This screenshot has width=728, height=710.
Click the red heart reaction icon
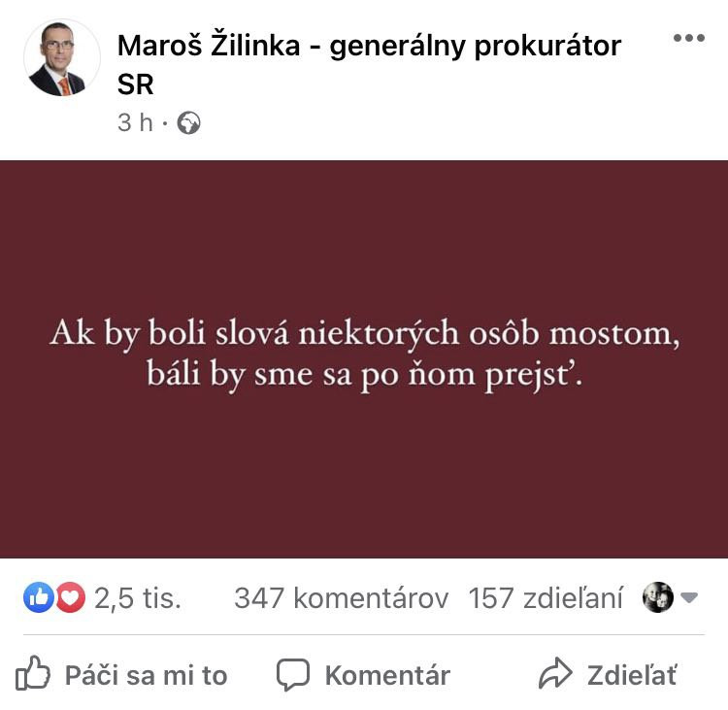pyautogui.click(x=71, y=597)
